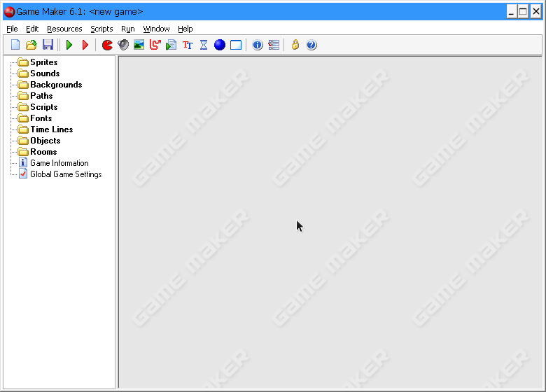Open an existing game toolbar icon
The image size is (546, 392).
tap(31, 45)
